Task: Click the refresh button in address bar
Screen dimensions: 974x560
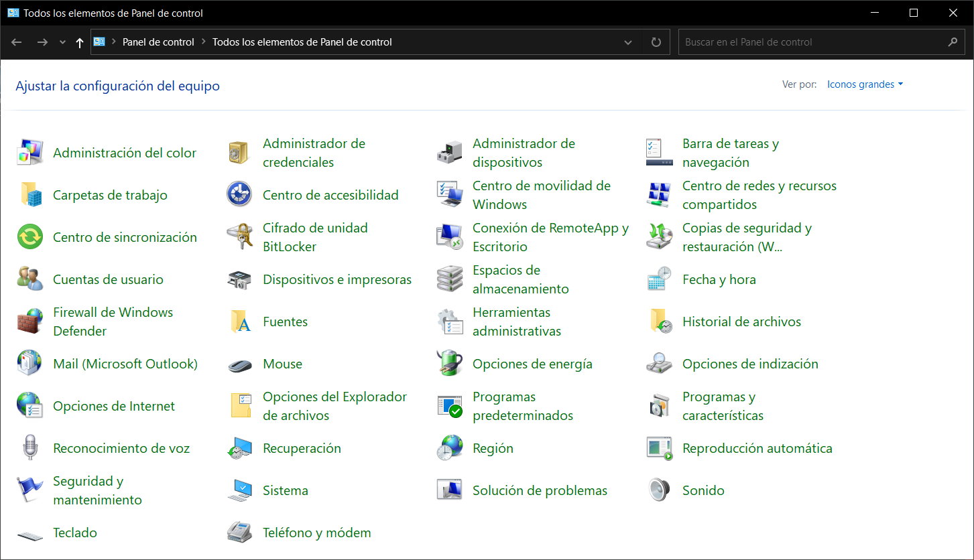Action: click(x=655, y=42)
